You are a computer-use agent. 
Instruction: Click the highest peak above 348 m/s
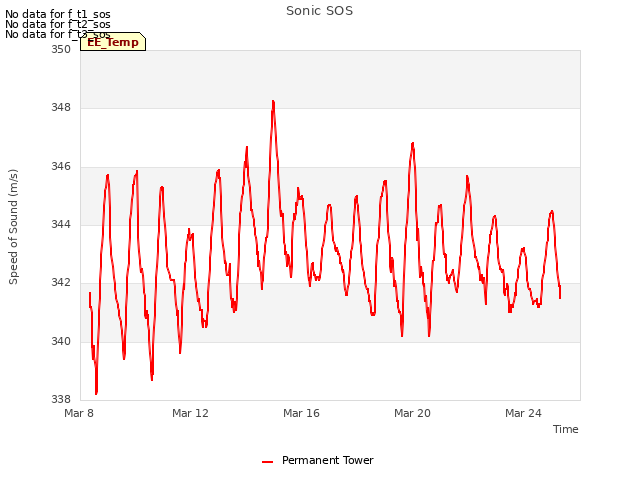coord(273,102)
